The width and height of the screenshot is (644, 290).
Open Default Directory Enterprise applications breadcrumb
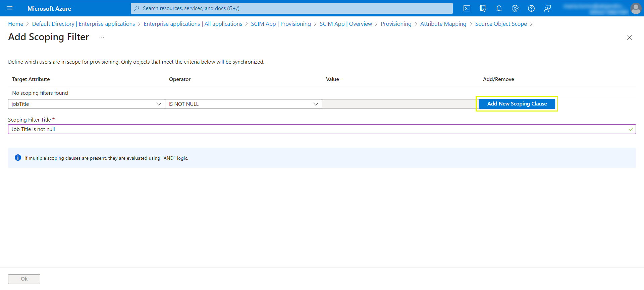coord(84,24)
